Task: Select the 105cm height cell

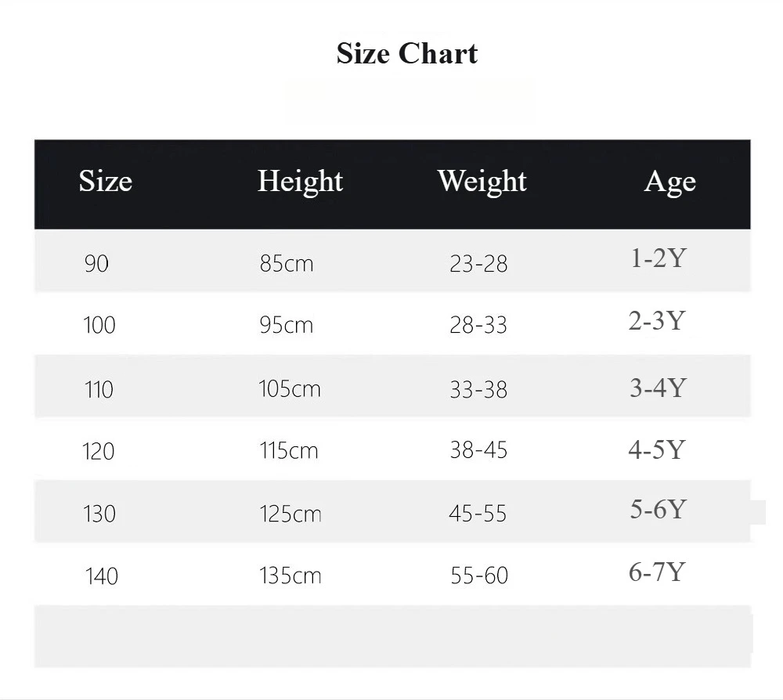Action: [x=290, y=388]
